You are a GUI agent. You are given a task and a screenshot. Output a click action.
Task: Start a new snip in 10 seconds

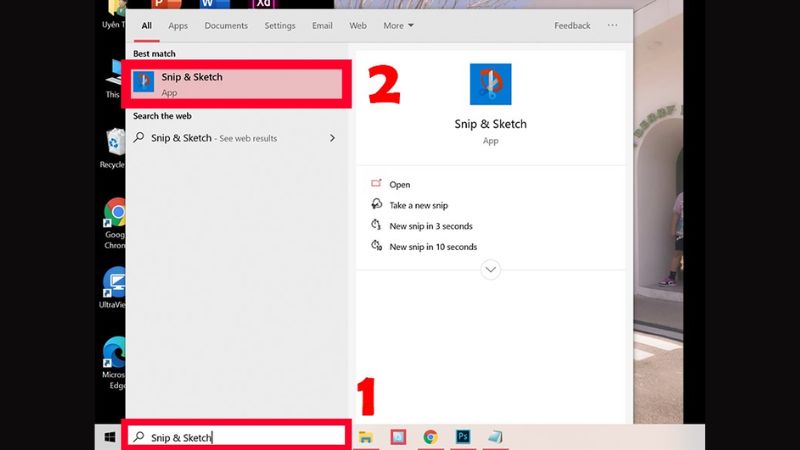(433, 246)
